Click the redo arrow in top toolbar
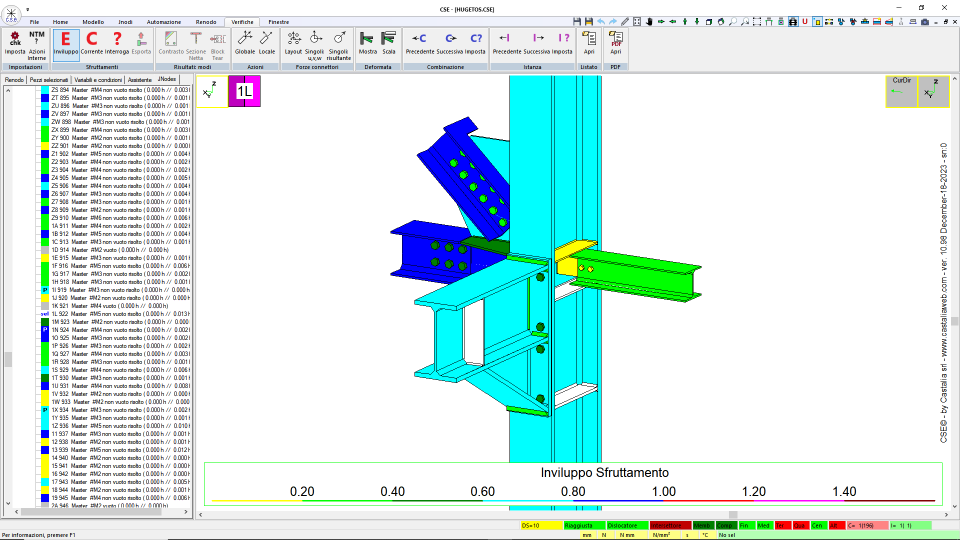This screenshot has height=540, width=960. 613,21
